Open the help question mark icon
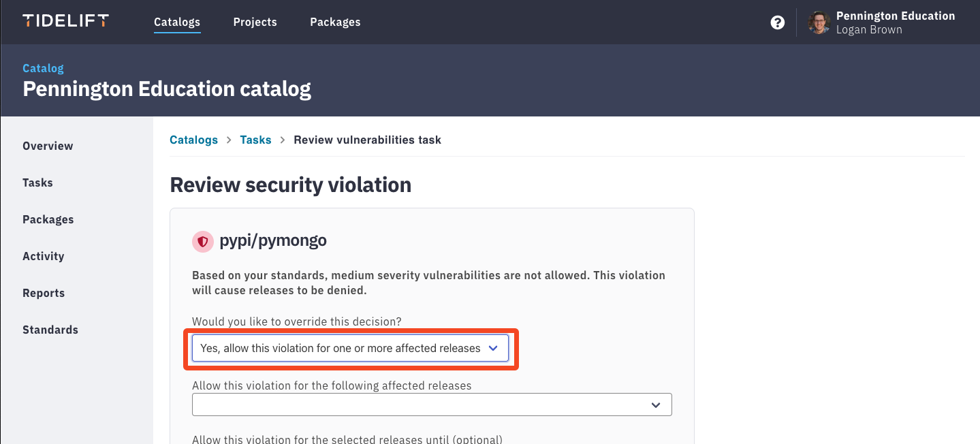 [x=777, y=22]
